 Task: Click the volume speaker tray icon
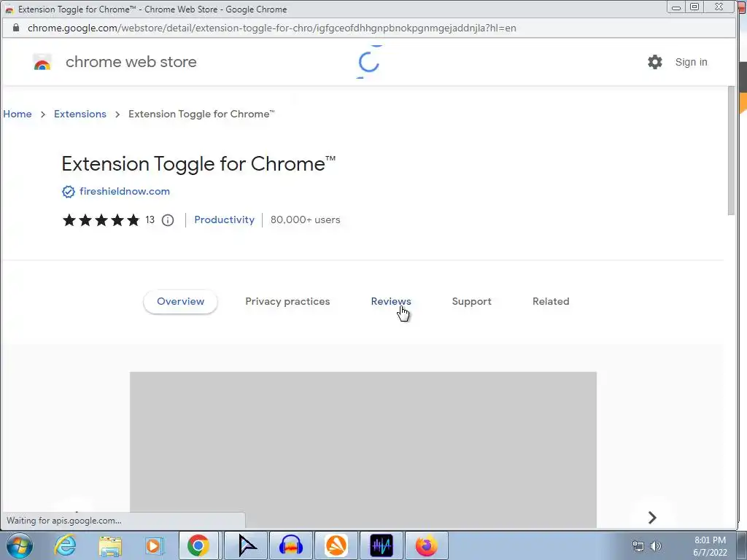click(x=656, y=546)
